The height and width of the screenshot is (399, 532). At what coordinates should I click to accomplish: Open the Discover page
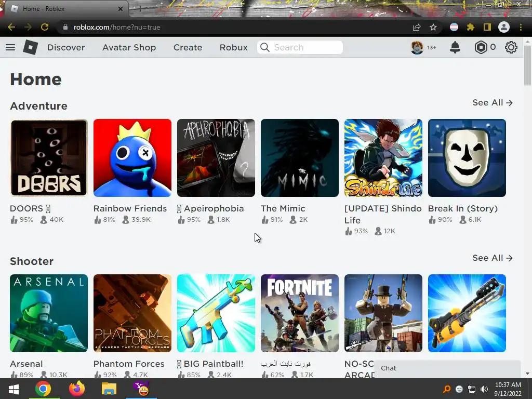(66, 47)
